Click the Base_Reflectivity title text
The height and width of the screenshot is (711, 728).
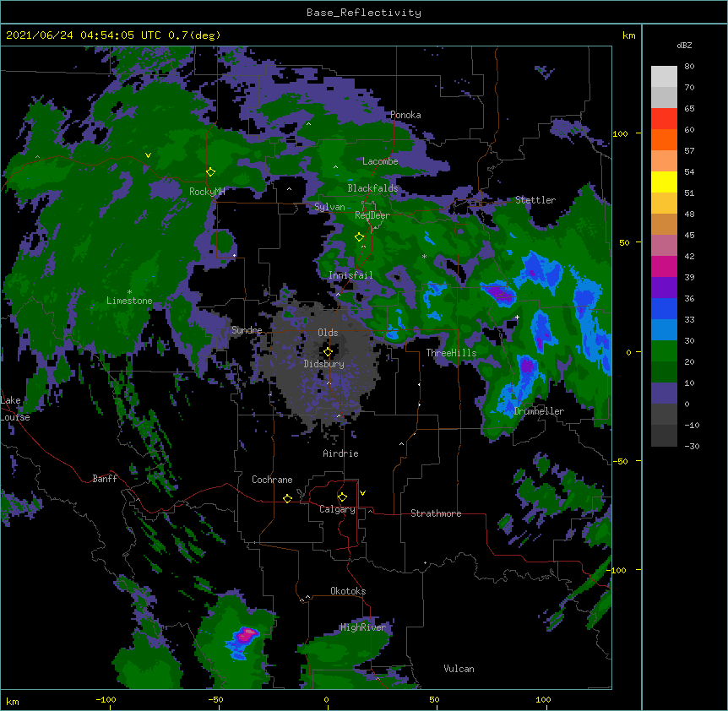coord(364,13)
